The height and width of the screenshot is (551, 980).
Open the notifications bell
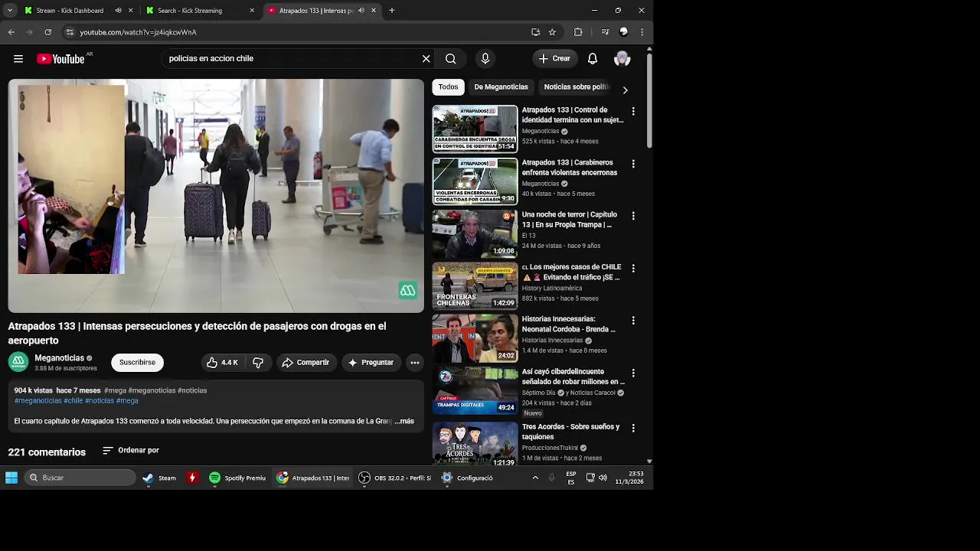pos(593,59)
